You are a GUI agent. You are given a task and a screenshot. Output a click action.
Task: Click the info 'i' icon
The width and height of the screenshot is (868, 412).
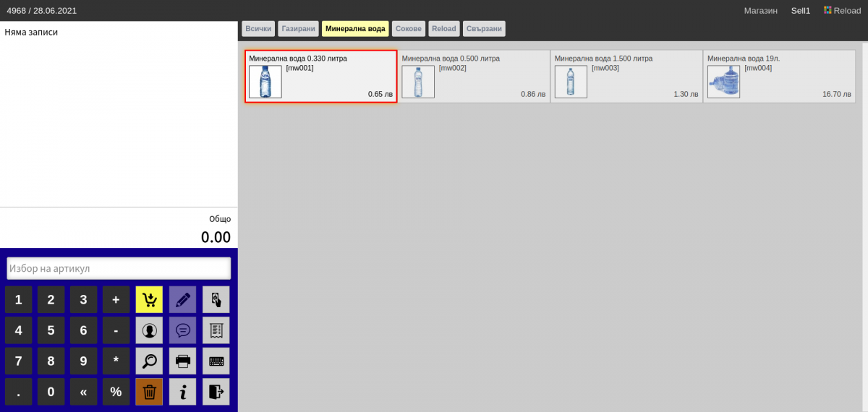click(x=182, y=392)
